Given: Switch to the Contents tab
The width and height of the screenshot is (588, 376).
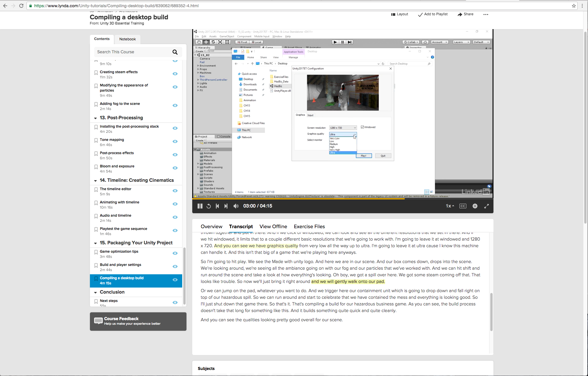Looking at the screenshot, I should coord(102,39).
